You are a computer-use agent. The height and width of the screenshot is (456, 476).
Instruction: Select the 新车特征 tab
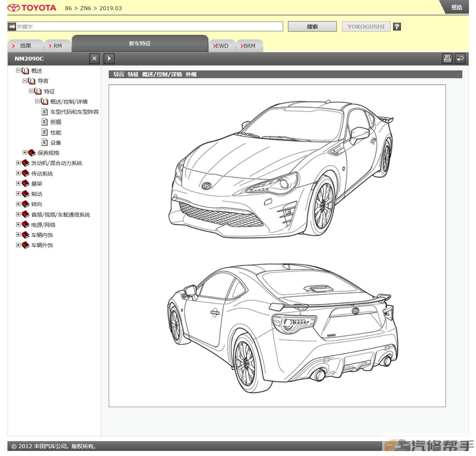tap(140, 43)
